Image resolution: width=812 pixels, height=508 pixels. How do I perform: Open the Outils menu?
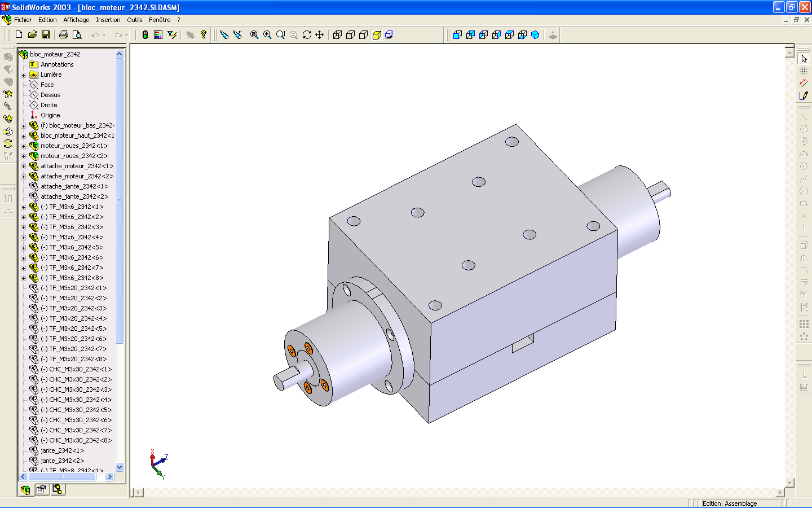[134, 20]
